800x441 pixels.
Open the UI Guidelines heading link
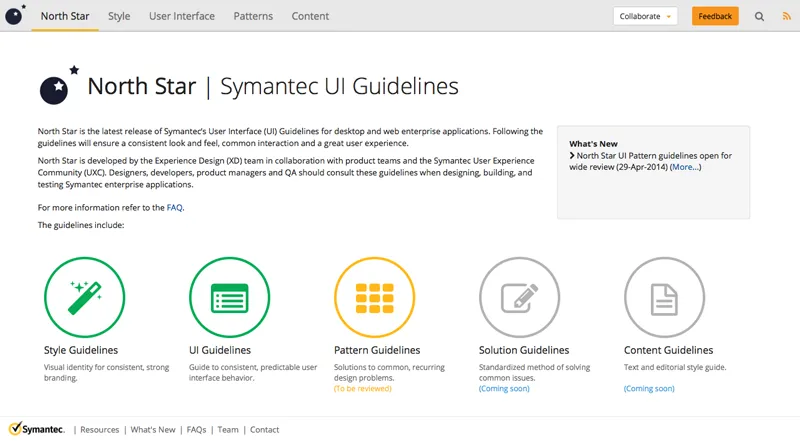tap(220, 350)
